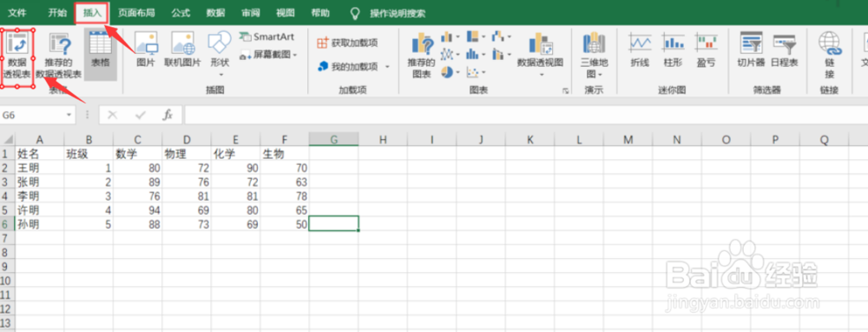
Task: Select the cell containing 生物
Action: (x=285, y=154)
